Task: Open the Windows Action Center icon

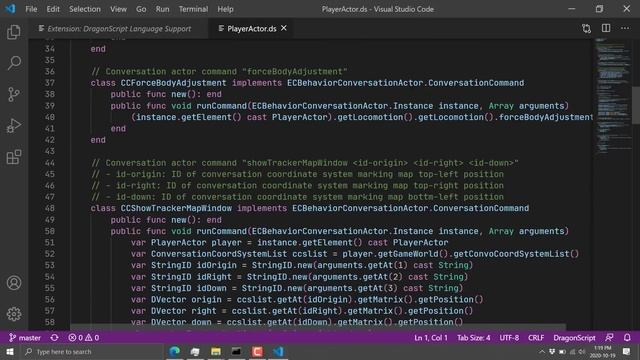Action: tap(627, 351)
